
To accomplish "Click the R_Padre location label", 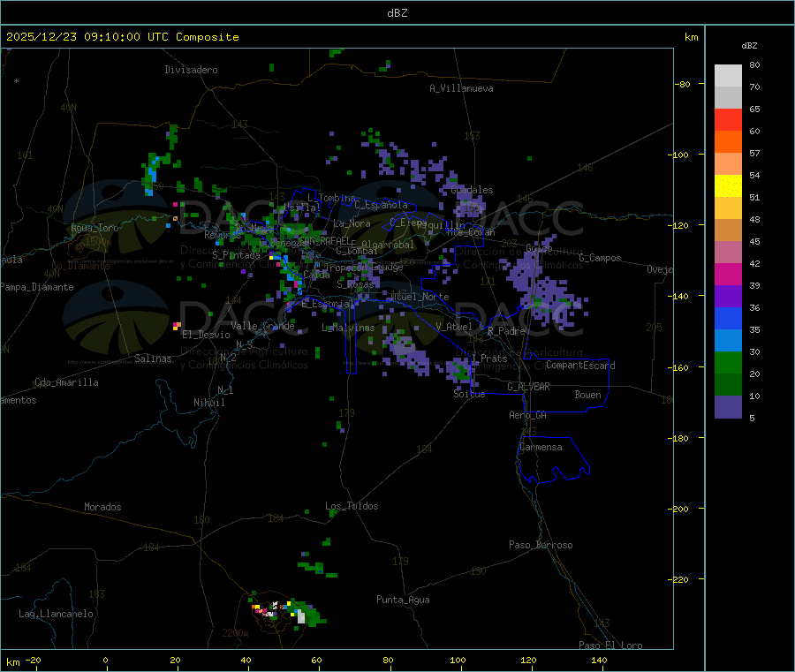I will tap(506, 331).
